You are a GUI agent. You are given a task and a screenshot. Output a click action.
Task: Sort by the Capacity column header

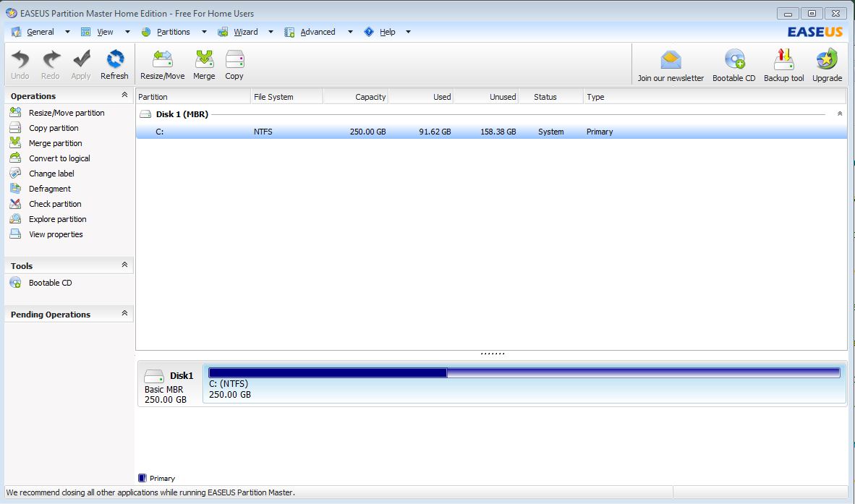point(355,97)
